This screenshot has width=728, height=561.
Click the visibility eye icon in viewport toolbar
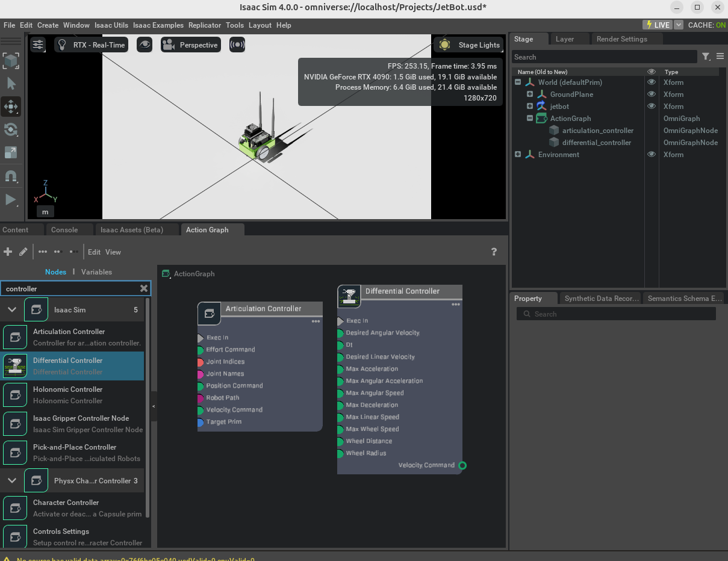[145, 45]
